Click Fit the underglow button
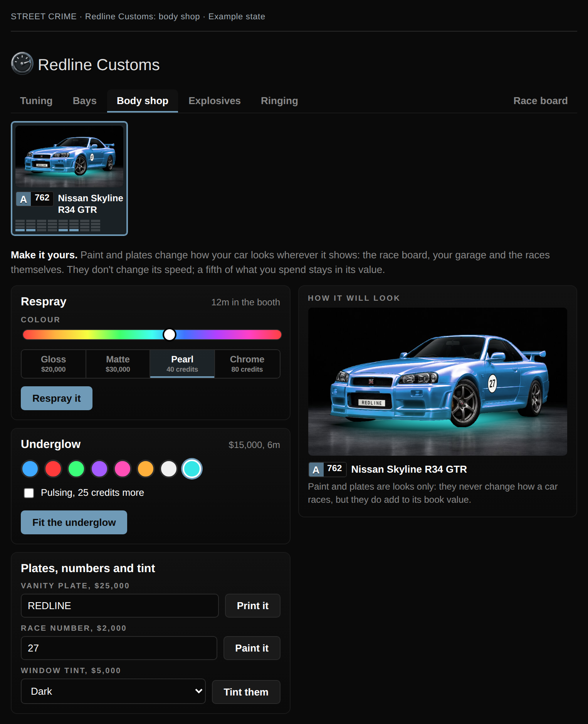This screenshot has width=588, height=724. tap(74, 522)
